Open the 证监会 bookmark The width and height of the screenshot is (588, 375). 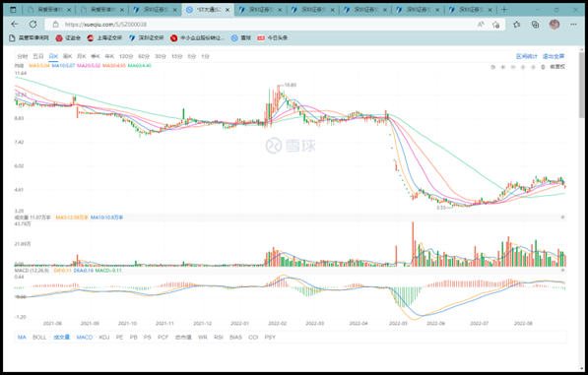(68, 37)
